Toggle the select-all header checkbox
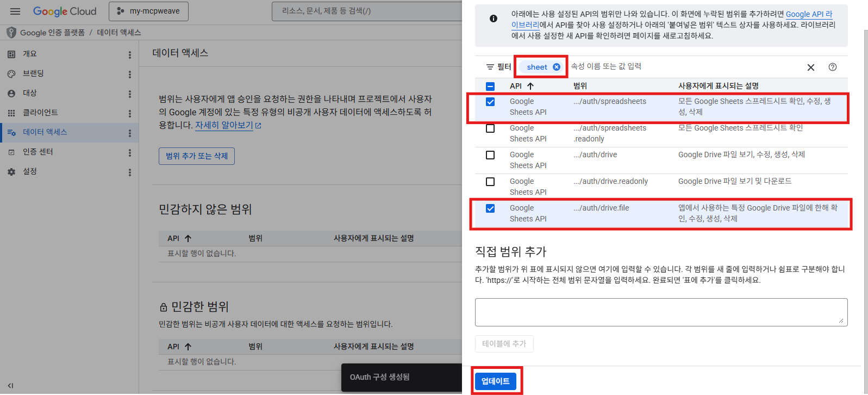 pos(490,87)
